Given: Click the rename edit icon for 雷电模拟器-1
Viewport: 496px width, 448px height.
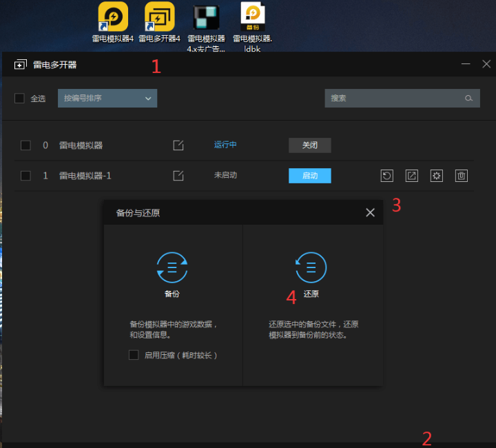Looking at the screenshot, I should [x=178, y=176].
